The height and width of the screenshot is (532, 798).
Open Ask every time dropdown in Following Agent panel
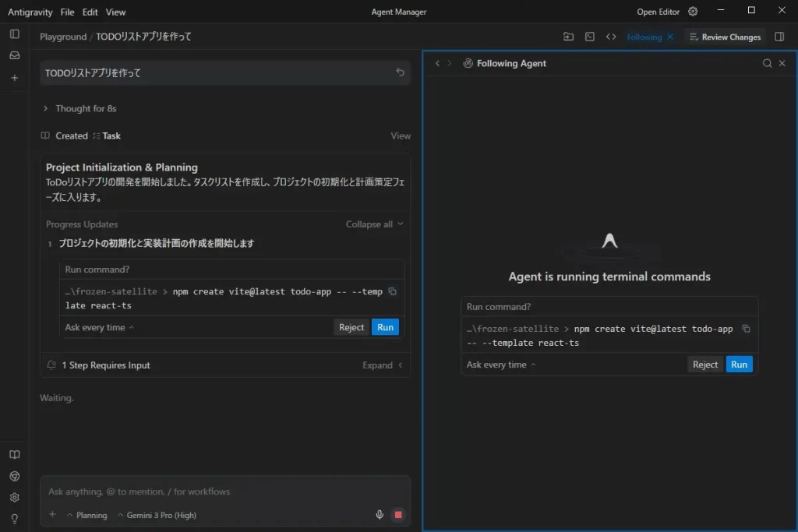[501, 365]
